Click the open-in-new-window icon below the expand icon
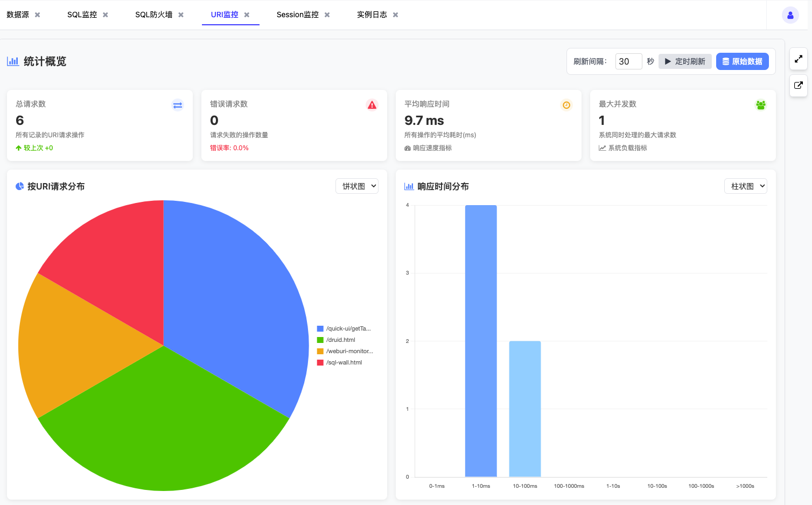The width and height of the screenshot is (812, 505). (x=799, y=86)
